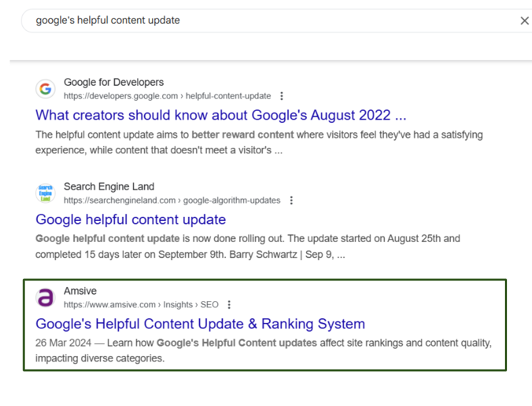Image resolution: width=532 pixels, height=406 pixels.
Task: Open "Google's Helpful Content Update & Ranking System"
Action: (x=200, y=324)
